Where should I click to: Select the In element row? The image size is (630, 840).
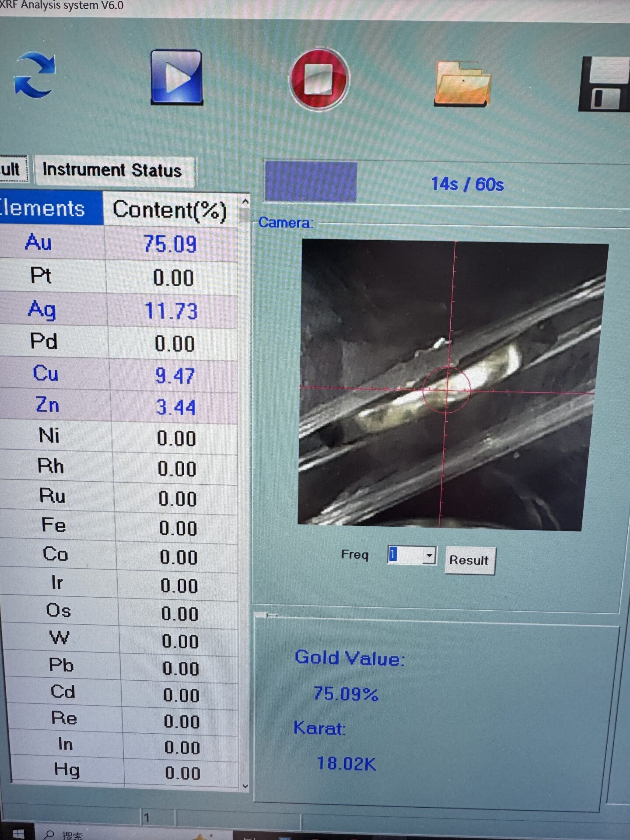click(x=123, y=745)
